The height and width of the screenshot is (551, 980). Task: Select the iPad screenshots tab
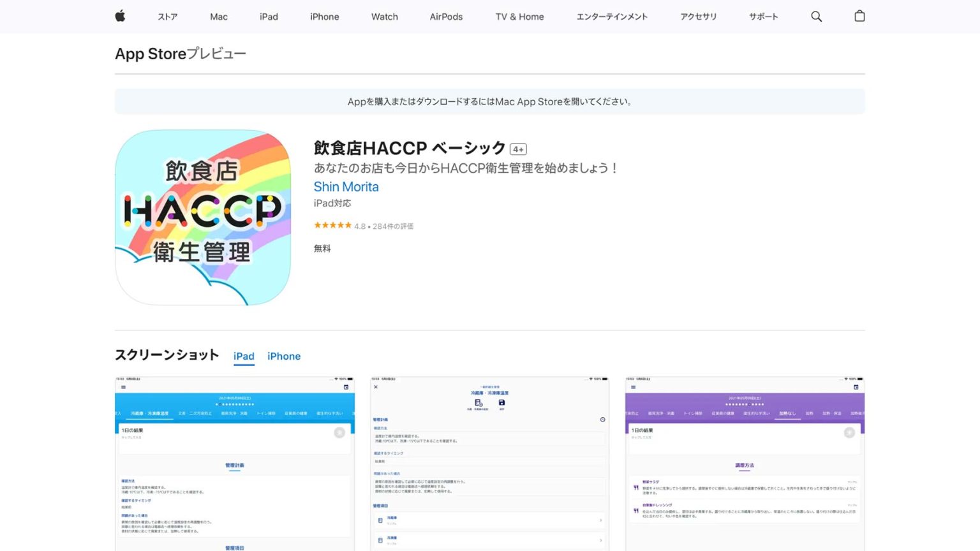[x=244, y=356]
